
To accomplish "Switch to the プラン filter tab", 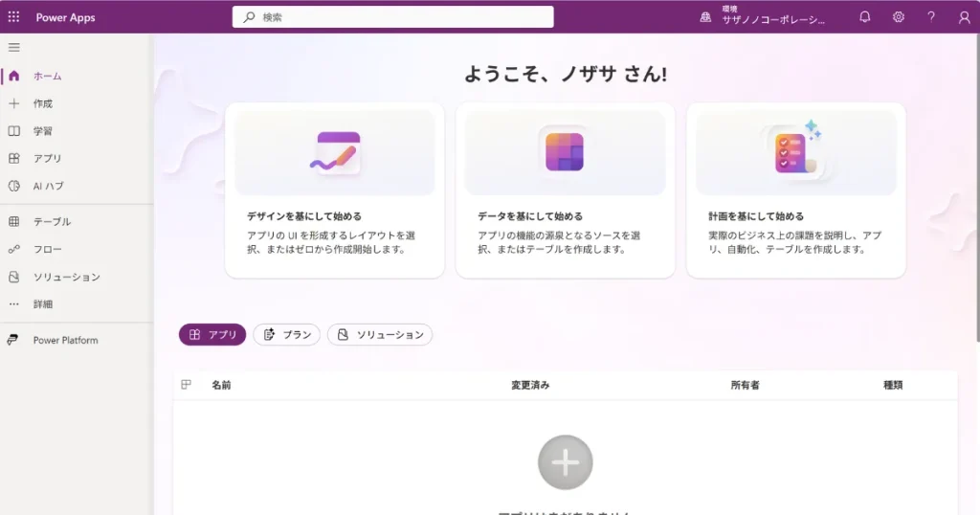I will pyautogui.click(x=287, y=335).
